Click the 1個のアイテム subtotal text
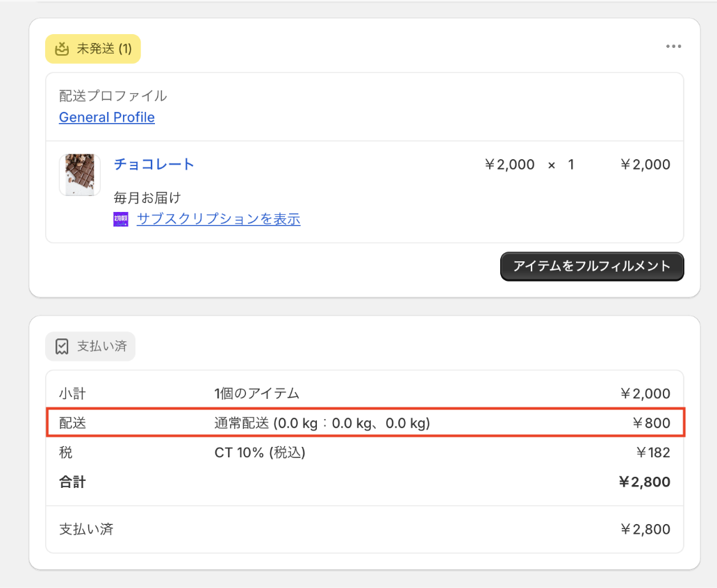The height and width of the screenshot is (588, 717). pos(257,393)
